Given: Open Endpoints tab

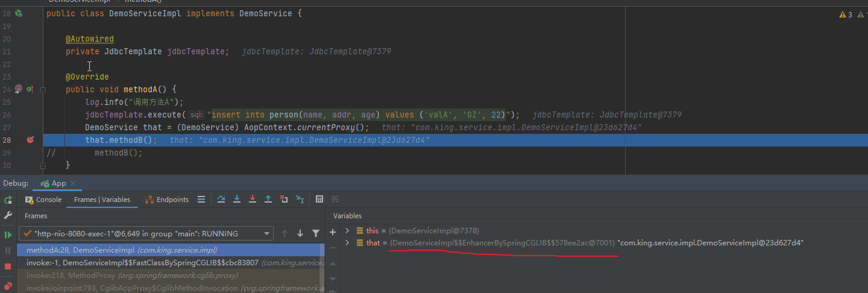Looking at the screenshot, I should pos(167,200).
